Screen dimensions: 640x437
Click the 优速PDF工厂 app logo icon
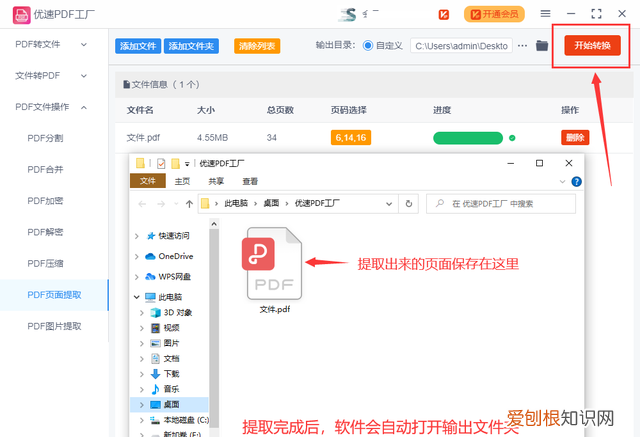(x=22, y=15)
